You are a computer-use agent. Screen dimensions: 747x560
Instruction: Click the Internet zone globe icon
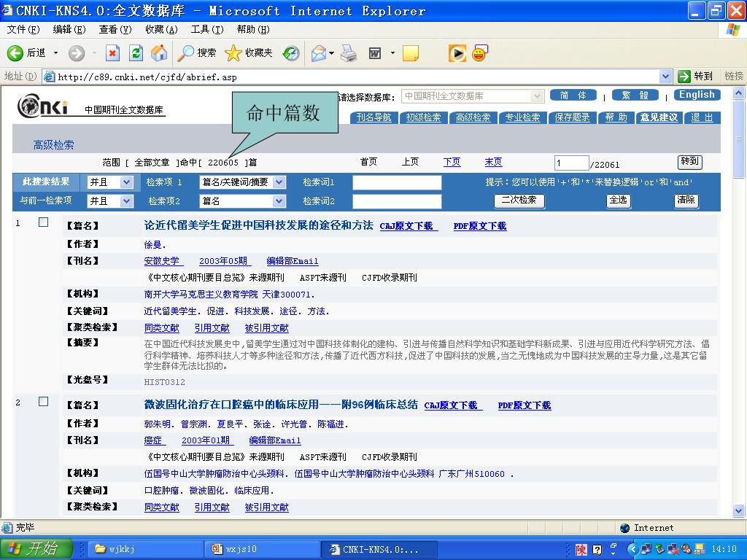coord(624,528)
